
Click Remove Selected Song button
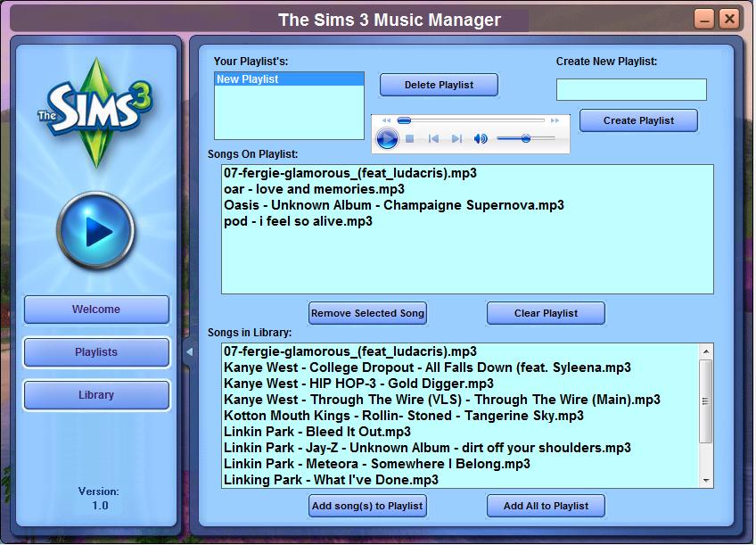point(367,313)
